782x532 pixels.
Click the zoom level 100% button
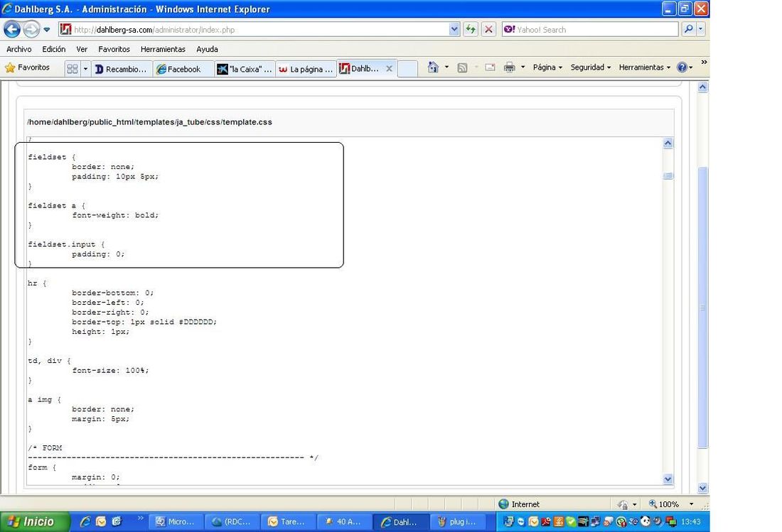(664, 504)
